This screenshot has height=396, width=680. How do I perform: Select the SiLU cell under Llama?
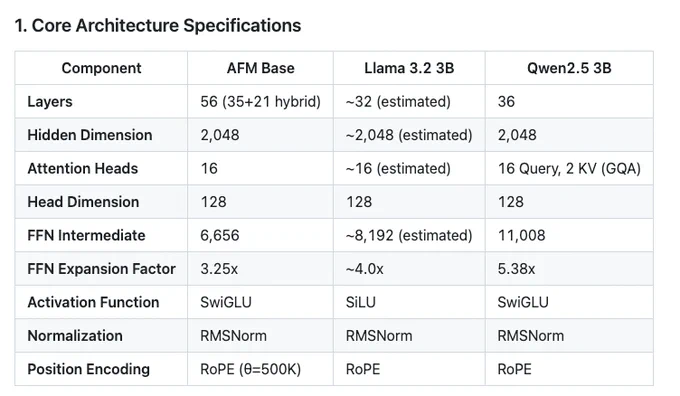[360, 302]
